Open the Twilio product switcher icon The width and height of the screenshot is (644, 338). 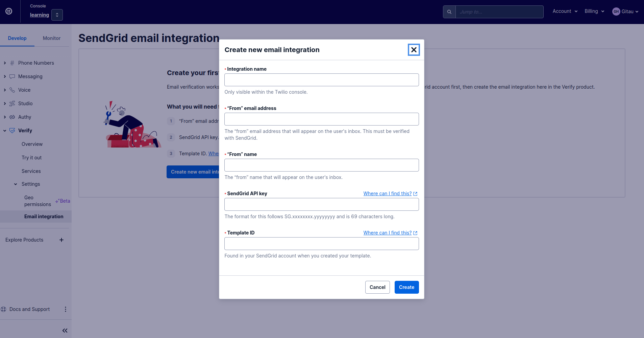click(9, 11)
